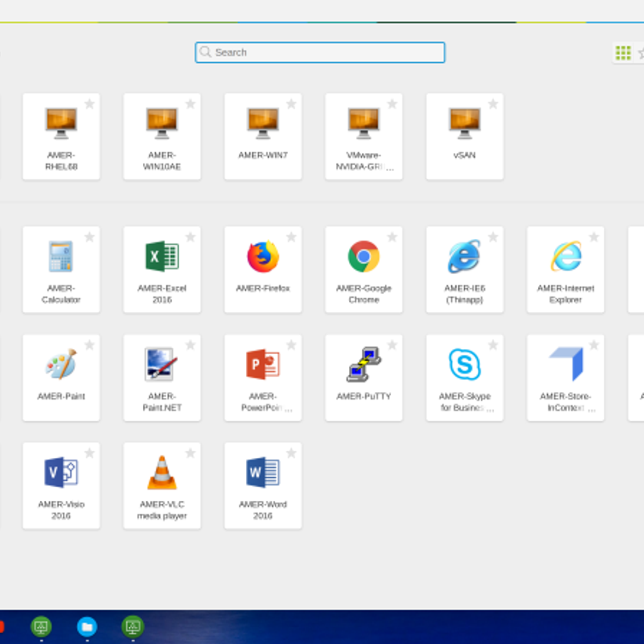Open the AMER-Excel 2016 icon
Screen dimensions: 644x644
click(x=162, y=257)
